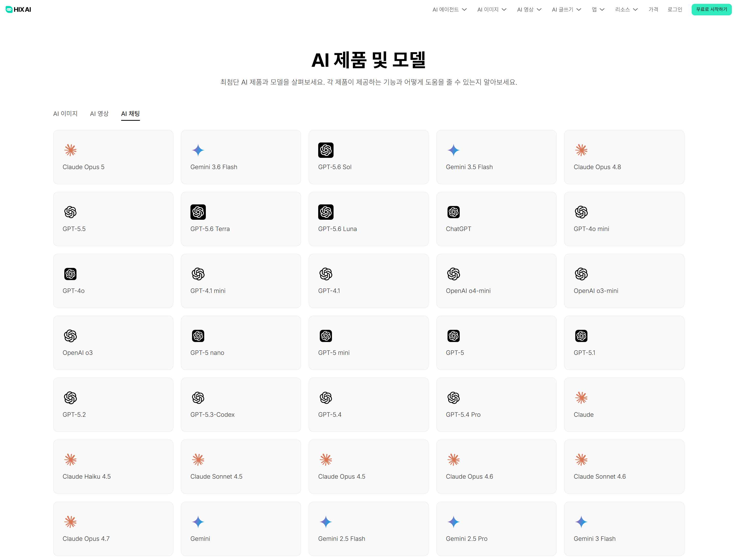
Task: Click the GPT-4o card icon
Action: (70, 274)
